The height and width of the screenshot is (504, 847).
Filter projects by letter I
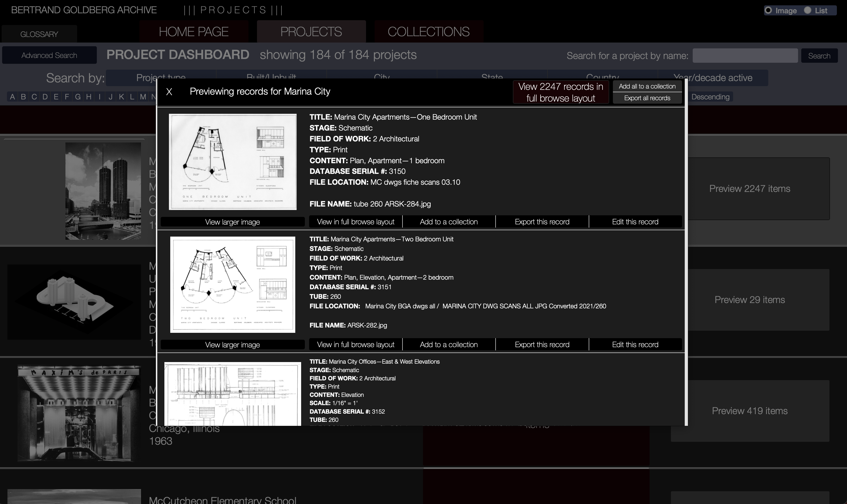(99, 97)
